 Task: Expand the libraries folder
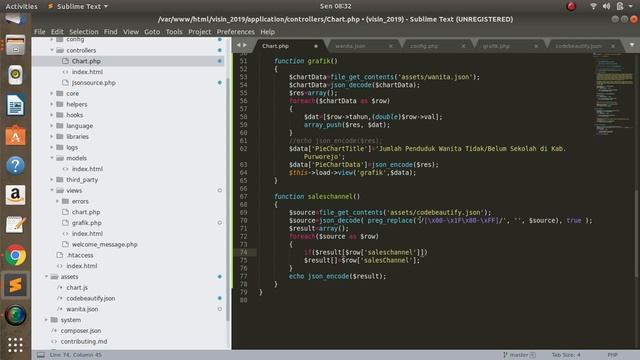[52, 136]
